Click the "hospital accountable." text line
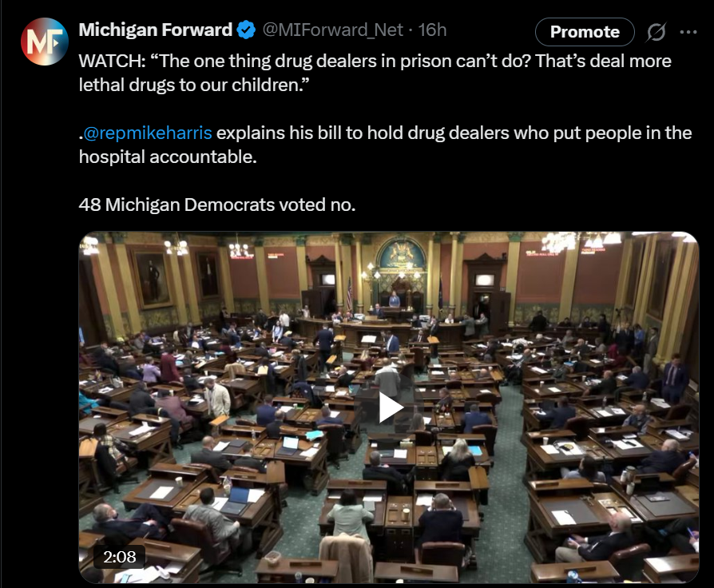The width and height of the screenshot is (714, 588). tap(168, 157)
